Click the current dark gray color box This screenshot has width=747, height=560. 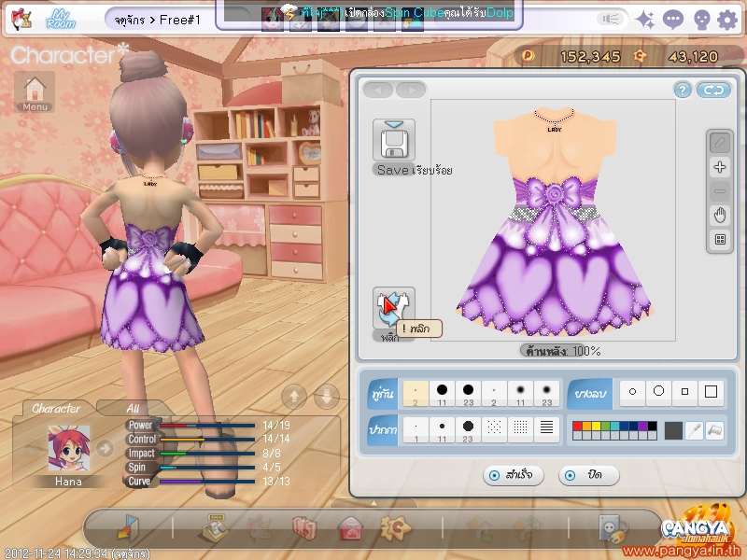[673, 430]
